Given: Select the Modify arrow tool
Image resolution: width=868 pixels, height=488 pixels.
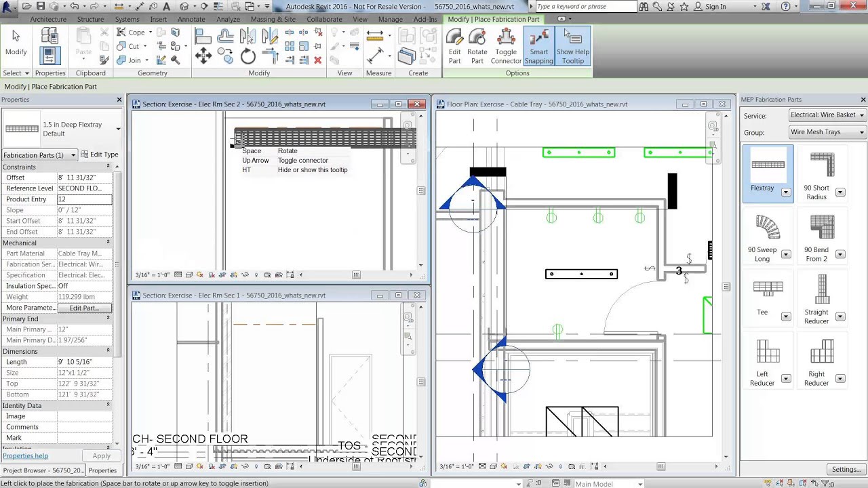Looking at the screenshot, I should 16,43.
